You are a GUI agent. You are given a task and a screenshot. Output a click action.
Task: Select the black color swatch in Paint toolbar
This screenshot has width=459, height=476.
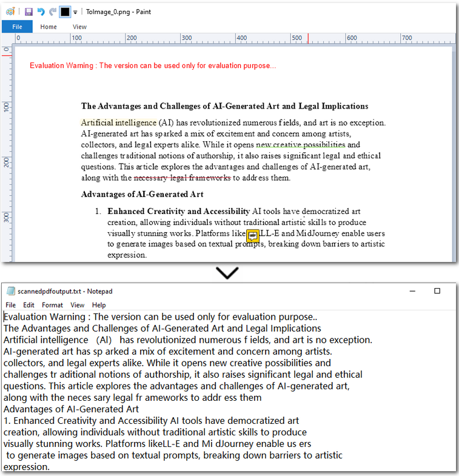point(65,12)
